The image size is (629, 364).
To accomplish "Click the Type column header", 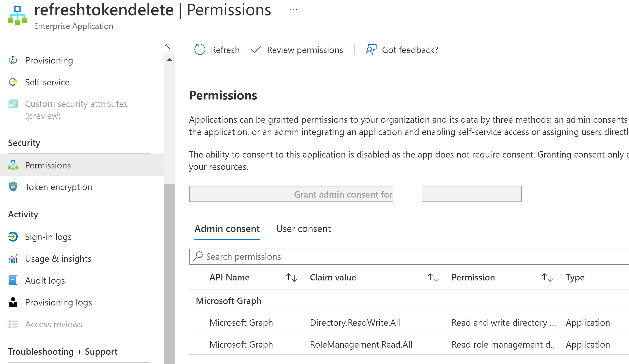I will point(575,277).
